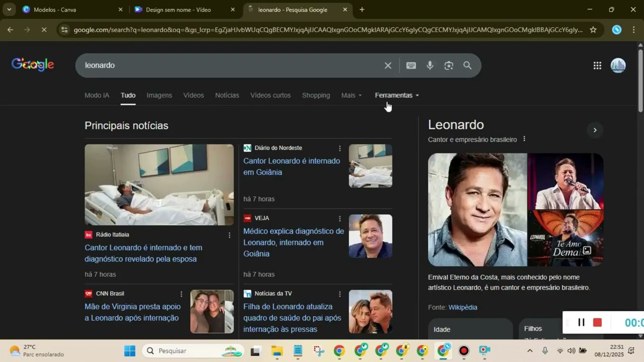Viewport: 644px width, 362px height.
Task: Open the Wikipédia source link
Action: [x=463, y=307]
